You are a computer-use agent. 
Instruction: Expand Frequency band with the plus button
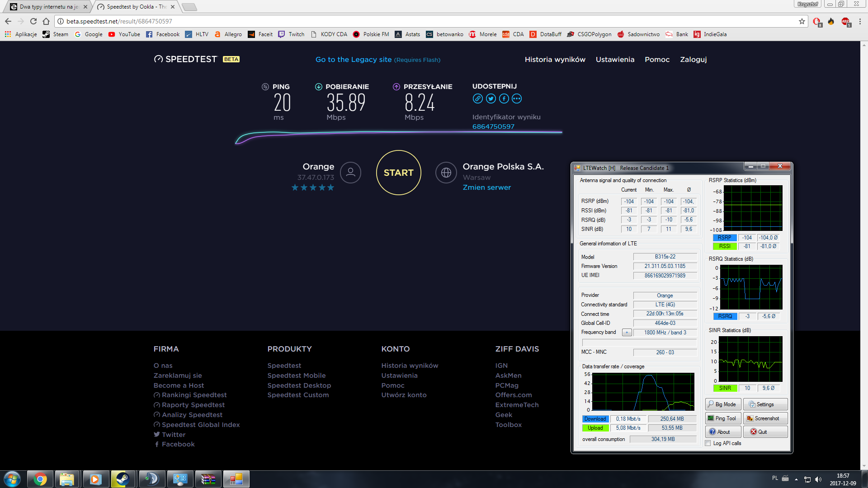pos(627,333)
